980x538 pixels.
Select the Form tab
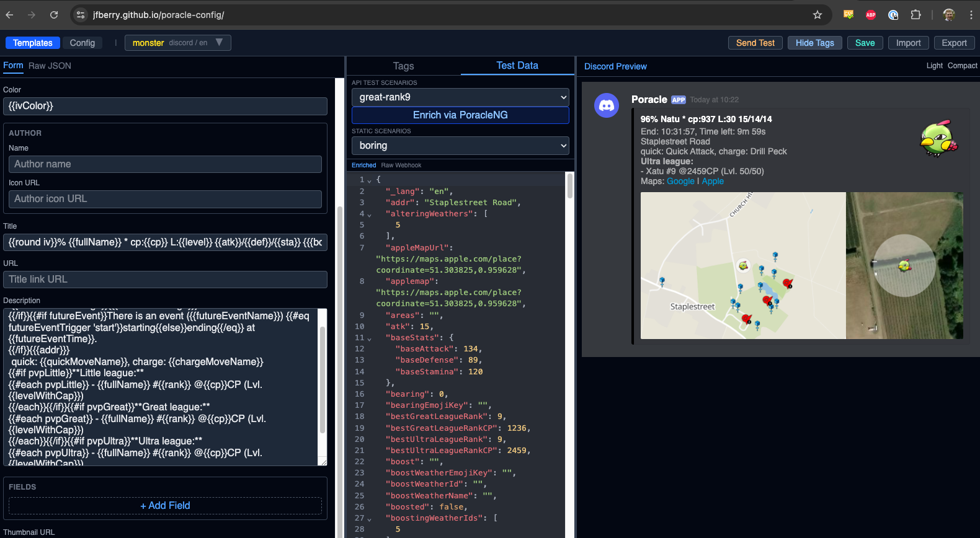click(13, 65)
